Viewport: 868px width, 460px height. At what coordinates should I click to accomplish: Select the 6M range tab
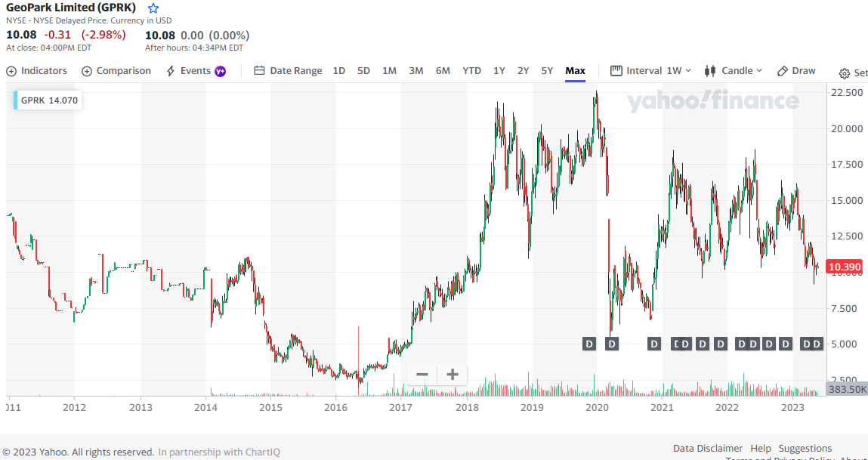click(443, 71)
